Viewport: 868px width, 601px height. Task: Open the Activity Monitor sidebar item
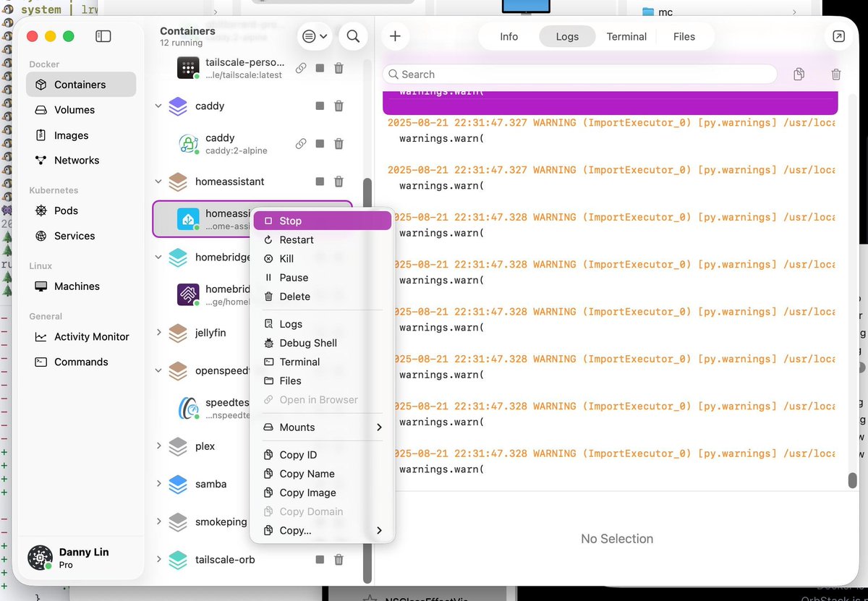coord(81,336)
